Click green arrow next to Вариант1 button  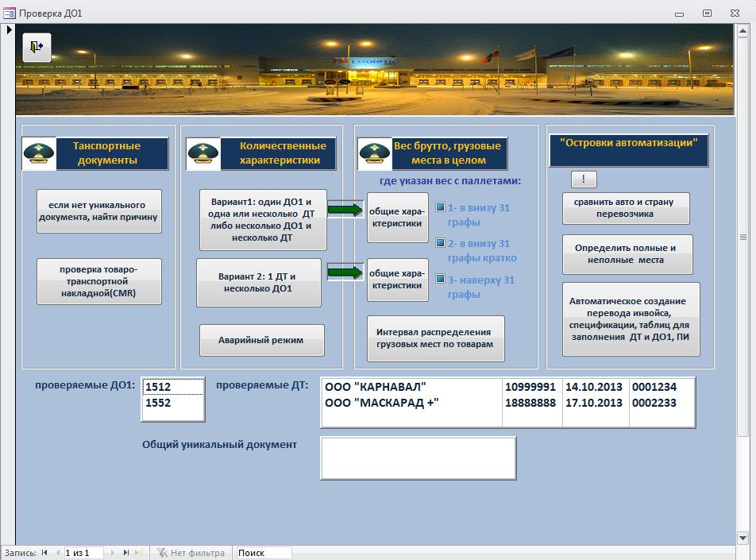coord(345,210)
